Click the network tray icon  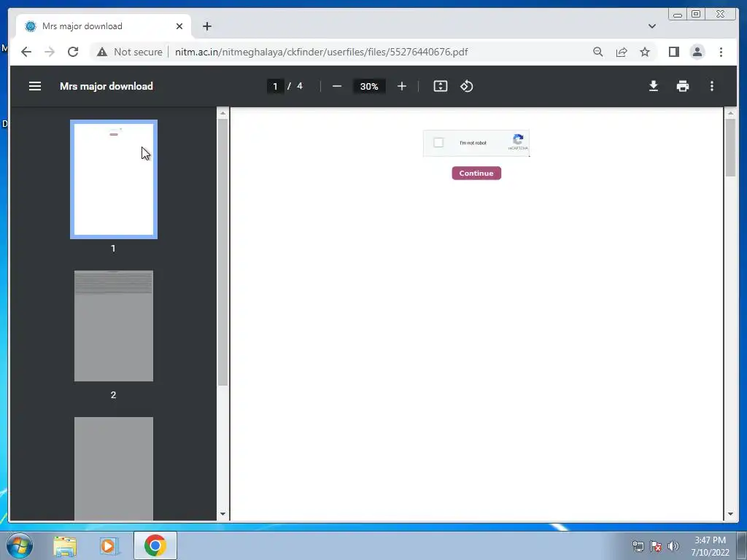(x=638, y=546)
